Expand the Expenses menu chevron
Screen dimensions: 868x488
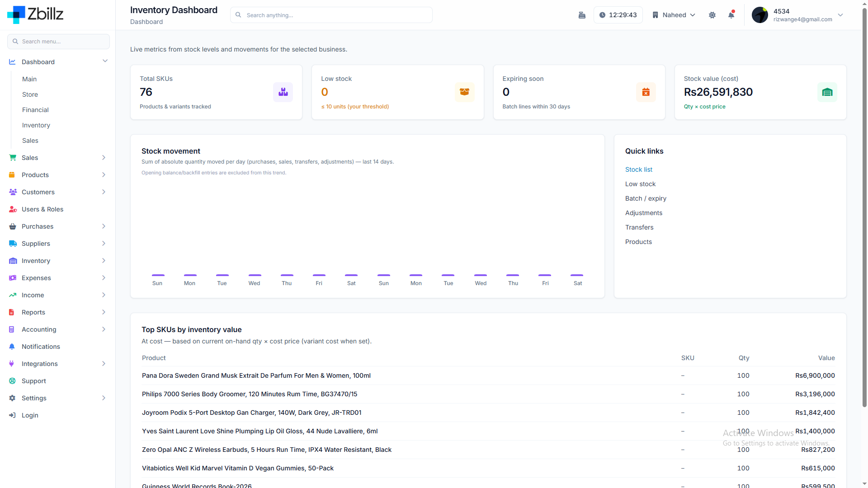pos(104,278)
